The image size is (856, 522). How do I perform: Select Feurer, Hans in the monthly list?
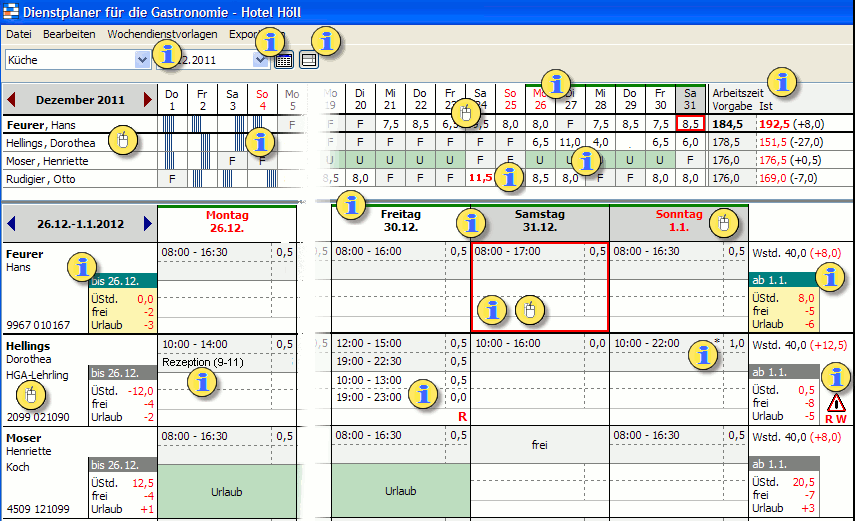pos(41,125)
